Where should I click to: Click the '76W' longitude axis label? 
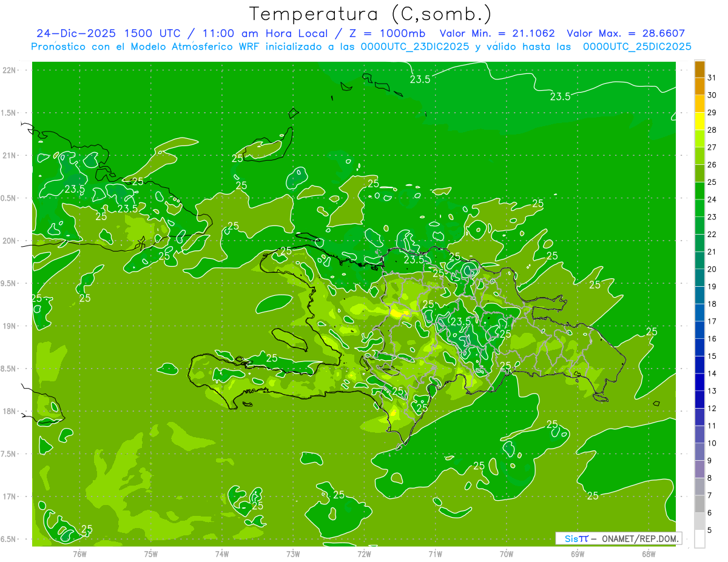(79, 554)
